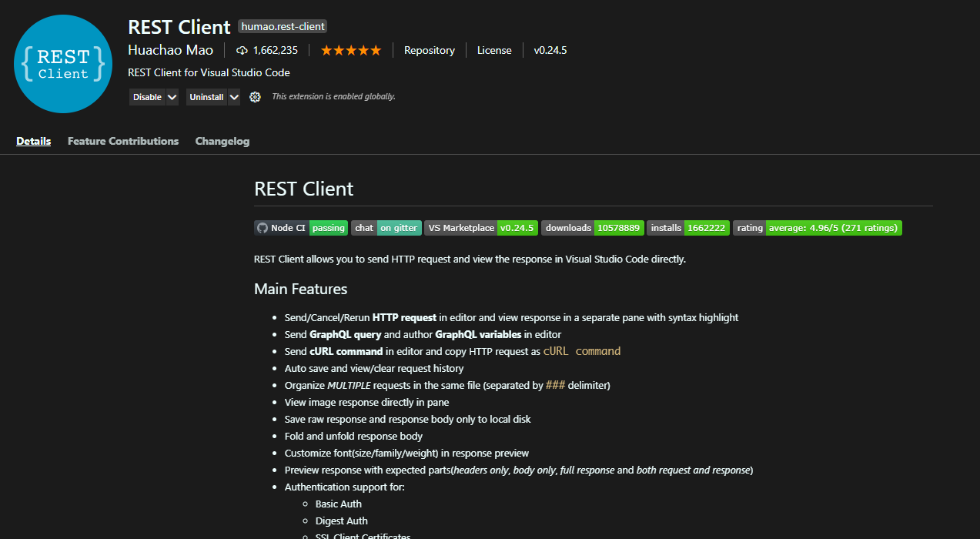Click the Node CI passing badge
Image resolution: width=980 pixels, height=539 pixels.
301,228
